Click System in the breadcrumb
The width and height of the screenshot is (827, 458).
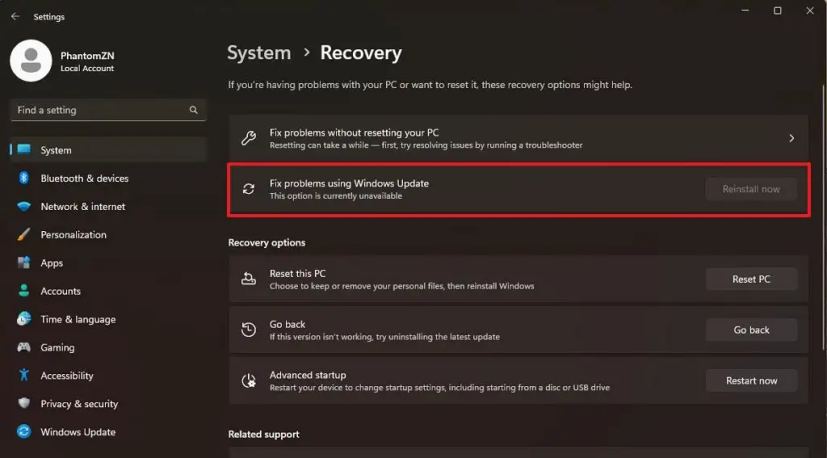click(x=259, y=53)
